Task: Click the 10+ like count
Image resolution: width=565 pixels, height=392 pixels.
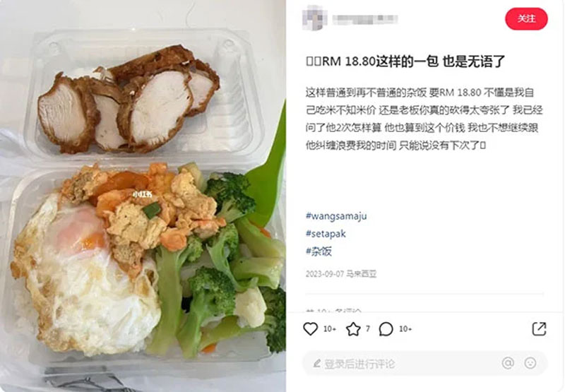Action: 329,329
